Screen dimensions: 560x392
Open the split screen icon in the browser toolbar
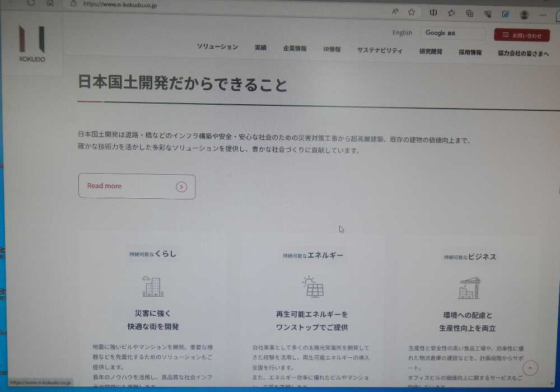(433, 13)
